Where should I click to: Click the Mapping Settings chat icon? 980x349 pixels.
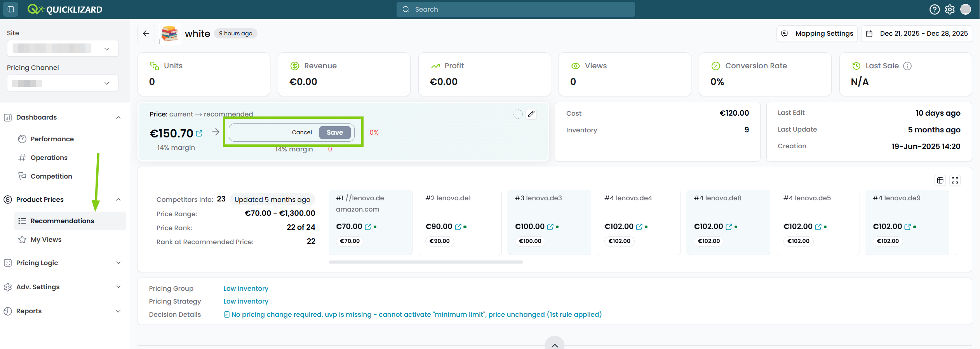(784, 34)
